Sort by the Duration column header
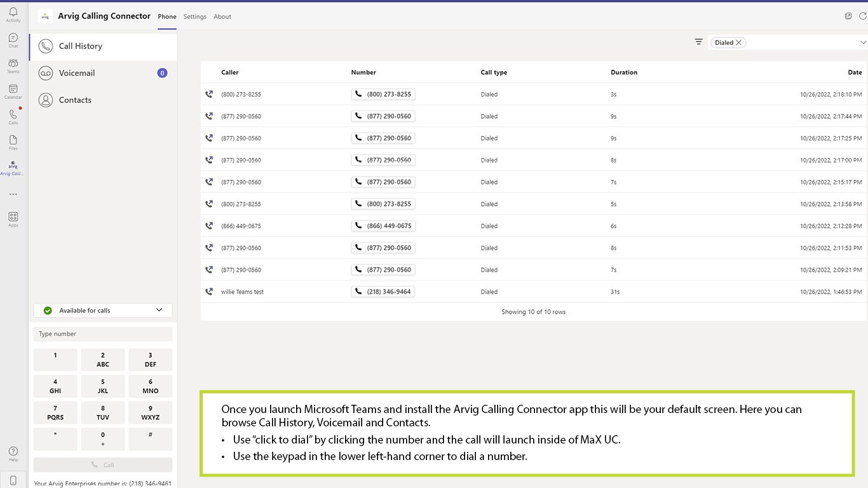Screen dimensions: 868x488 click(624, 72)
